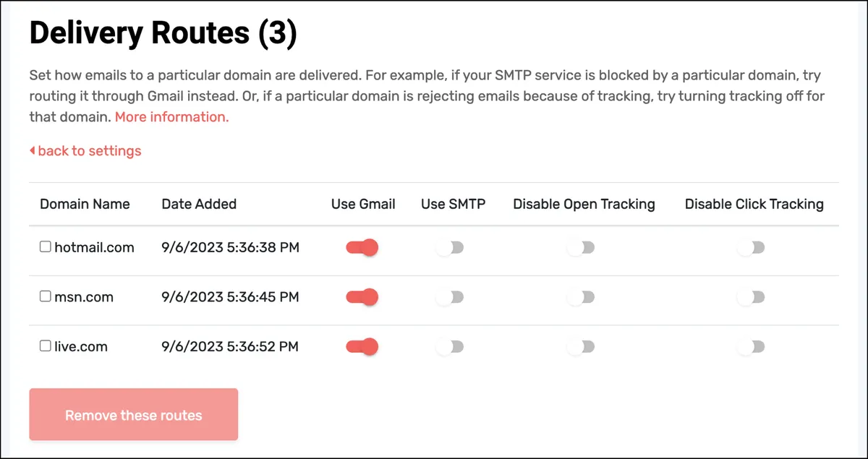Screen dimensions: 868x459
Task: Enable Use SMTP for hotmail.com
Action: [450, 248]
